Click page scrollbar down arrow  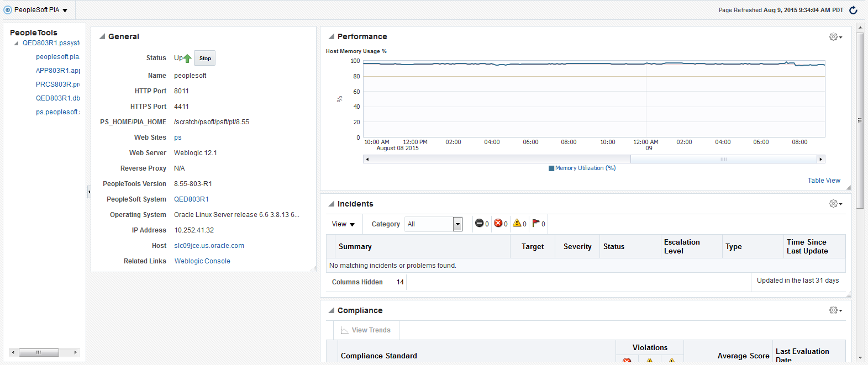coord(860,358)
